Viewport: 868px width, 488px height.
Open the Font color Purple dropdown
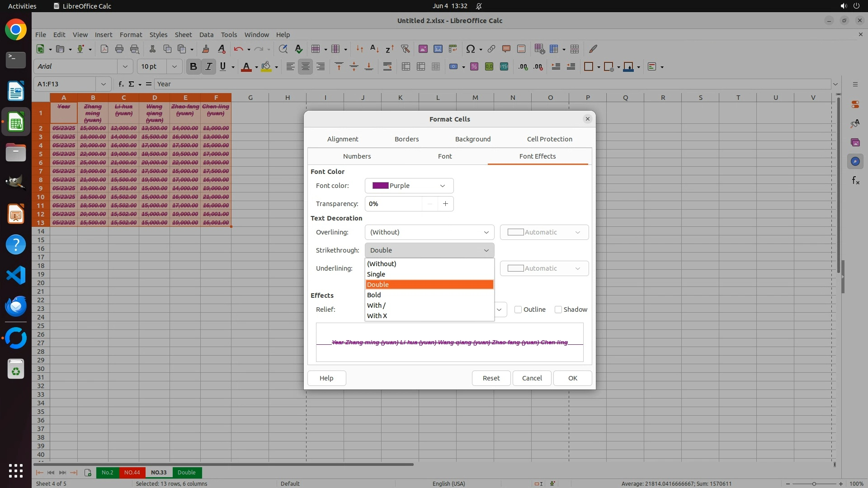tap(409, 186)
